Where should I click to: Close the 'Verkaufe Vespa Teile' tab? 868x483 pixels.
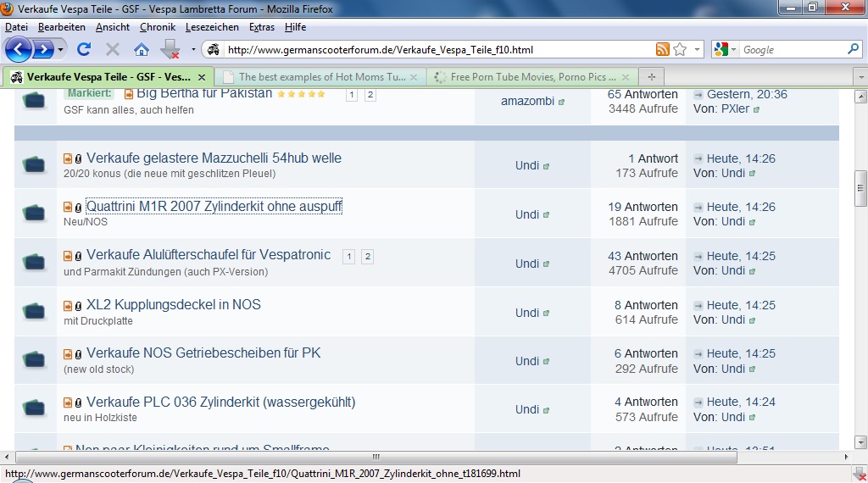pos(202,77)
